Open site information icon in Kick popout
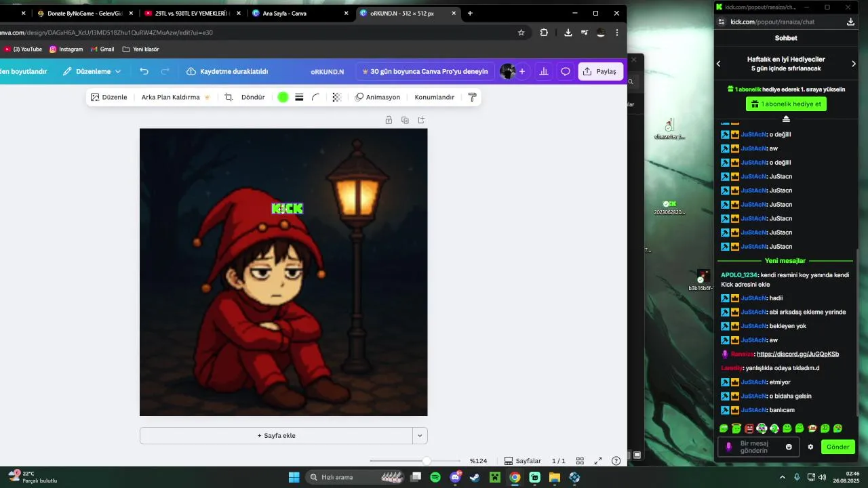Image resolution: width=868 pixels, height=488 pixels. (723, 22)
